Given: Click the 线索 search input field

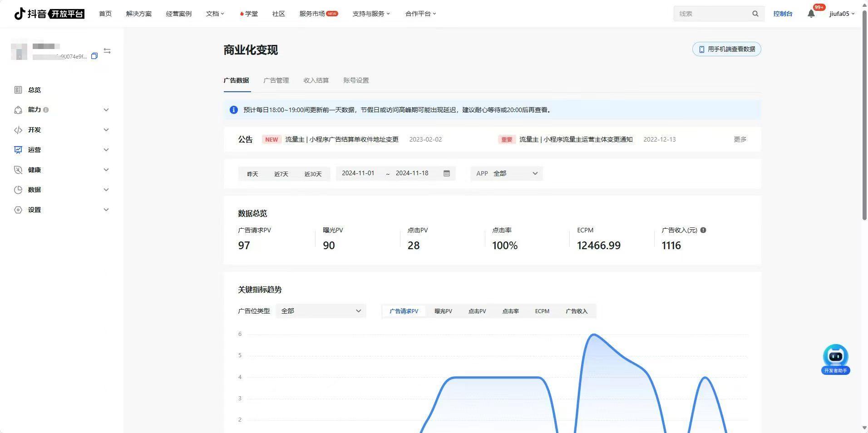Looking at the screenshot, I should 711,14.
